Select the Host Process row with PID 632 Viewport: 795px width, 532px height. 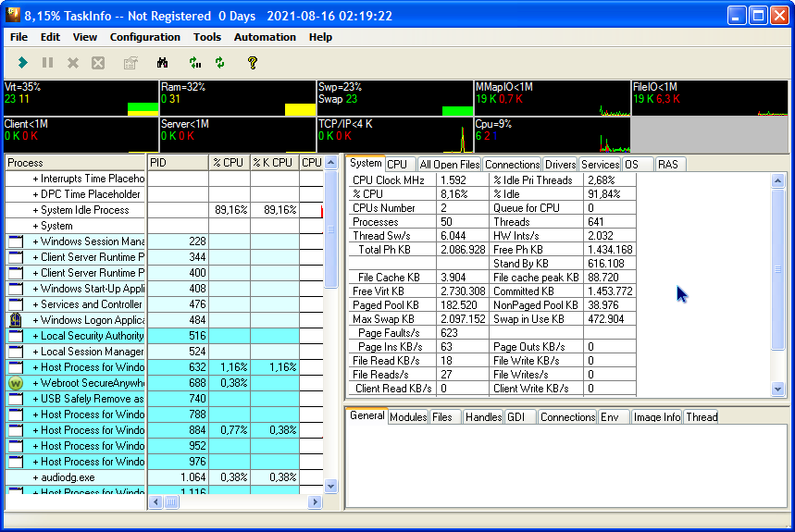[x=164, y=367]
